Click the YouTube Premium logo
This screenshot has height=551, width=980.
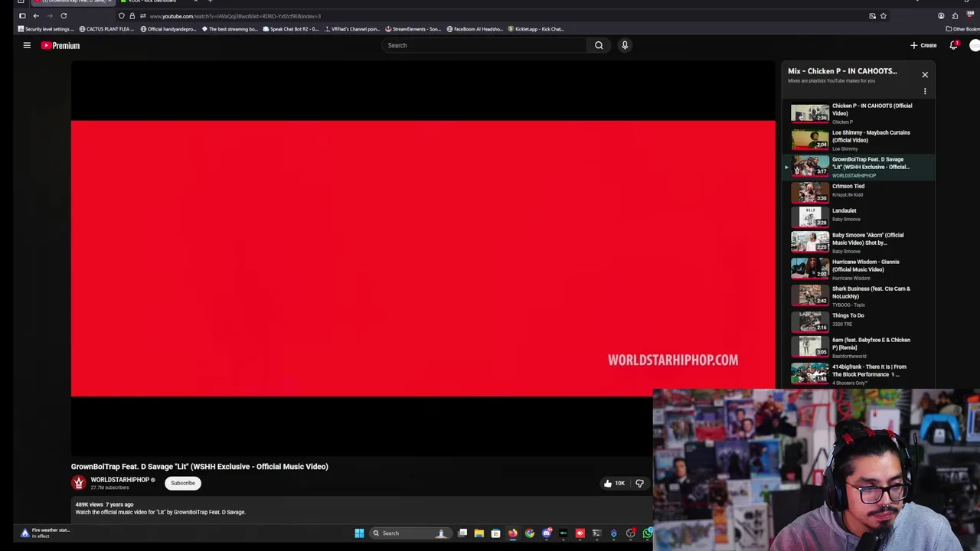tap(60, 45)
